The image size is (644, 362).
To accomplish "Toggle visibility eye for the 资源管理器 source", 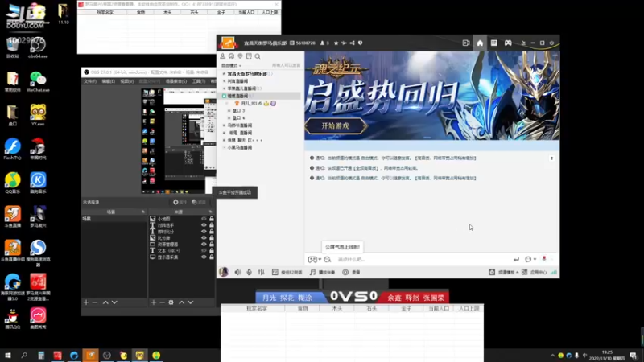I will (x=204, y=245).
